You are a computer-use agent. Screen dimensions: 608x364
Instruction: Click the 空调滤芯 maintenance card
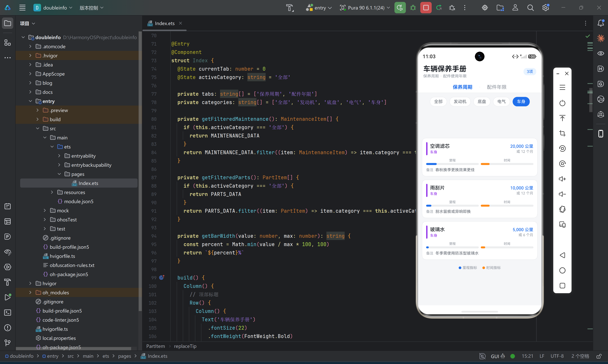(x=479, y=157)
